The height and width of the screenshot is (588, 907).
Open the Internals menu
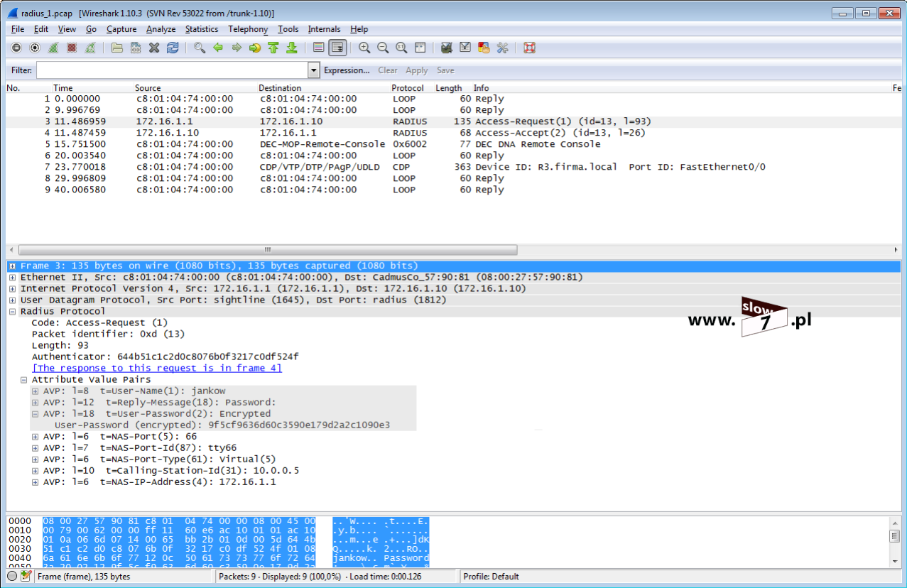click(x=324, y=29)
